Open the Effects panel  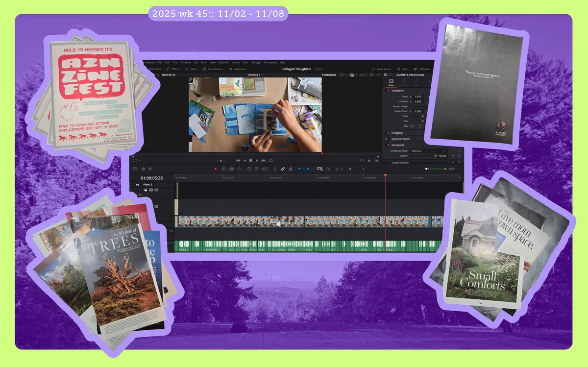pos(174,69)
